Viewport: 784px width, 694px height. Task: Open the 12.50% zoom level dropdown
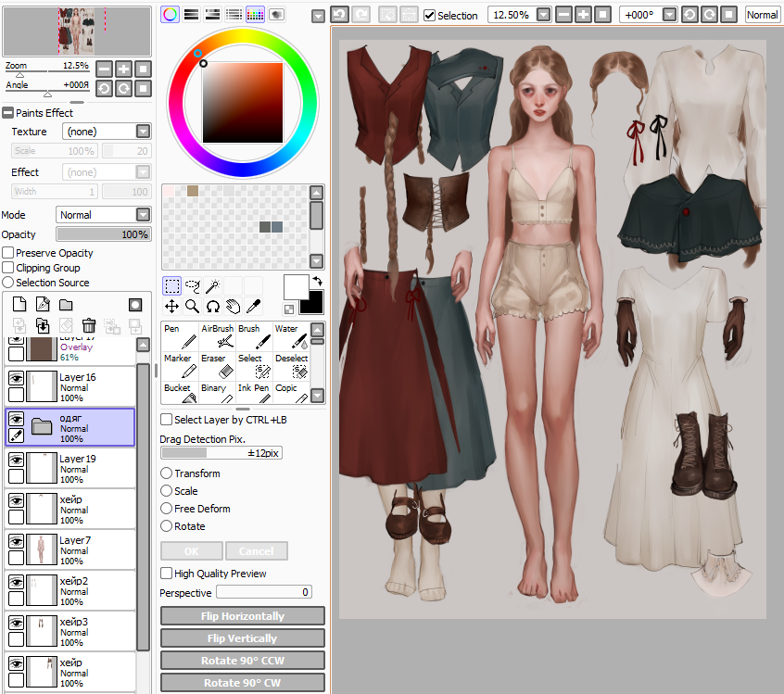click(x=543, y=15)
